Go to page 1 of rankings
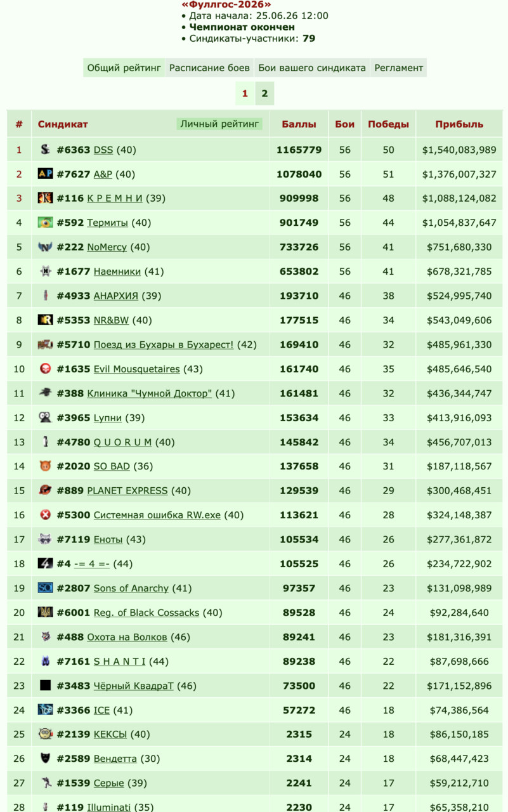The width and height of the screenshot is (508, 812). (245, 94)
